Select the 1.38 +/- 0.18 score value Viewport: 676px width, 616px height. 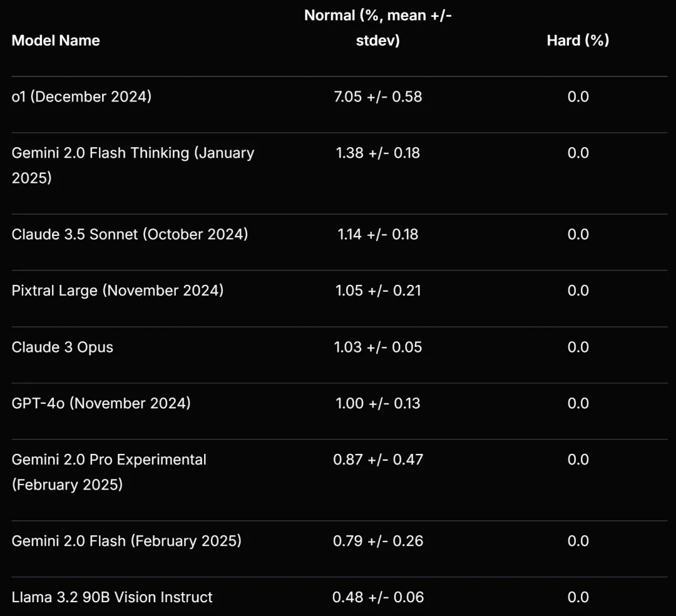click(x=378, y=153)
